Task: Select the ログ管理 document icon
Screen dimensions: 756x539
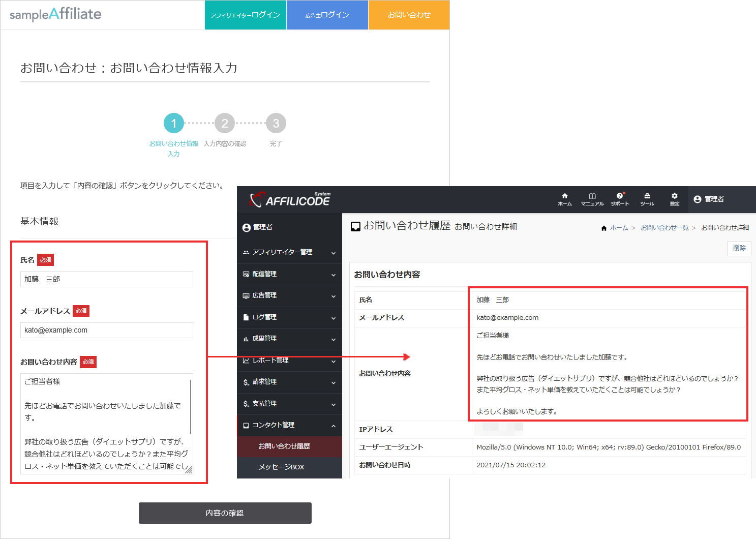Action: [246, 317]
